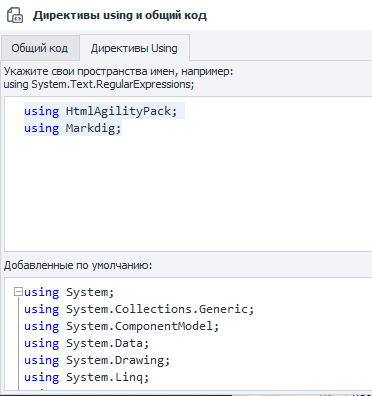Image resolution: width=372 pixels, height=396 pixels.
Task: Collapse the default using directives block
Action: (x=18, y=292)
